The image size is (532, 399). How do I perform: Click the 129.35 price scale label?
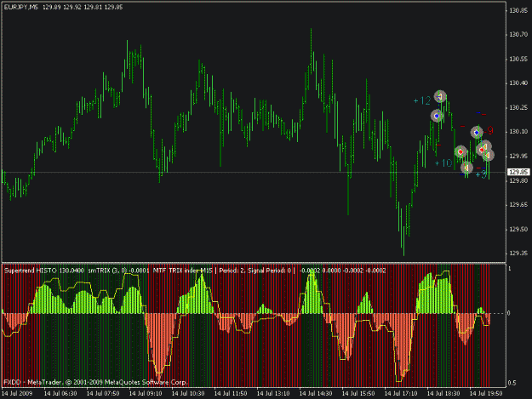point(518,254)
